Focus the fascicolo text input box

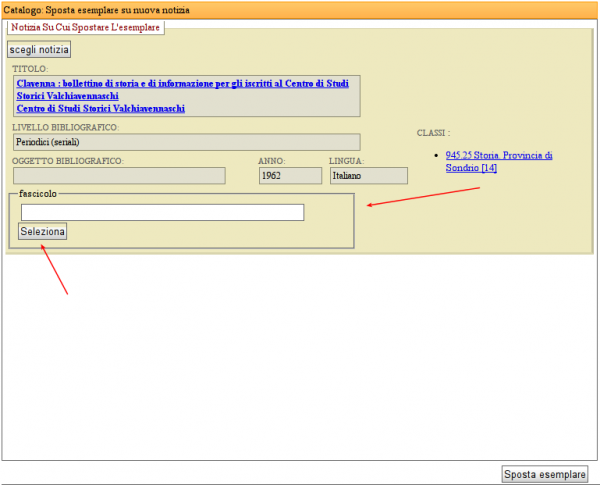coord(162,212)
